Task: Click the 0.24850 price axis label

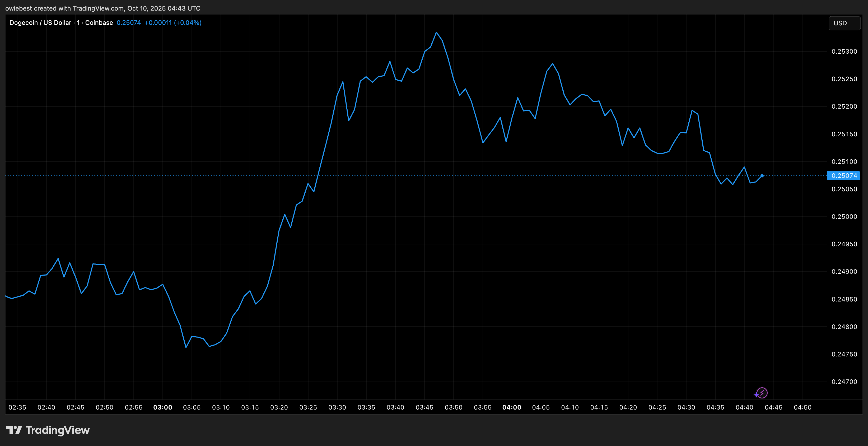Action: point(844,299)
